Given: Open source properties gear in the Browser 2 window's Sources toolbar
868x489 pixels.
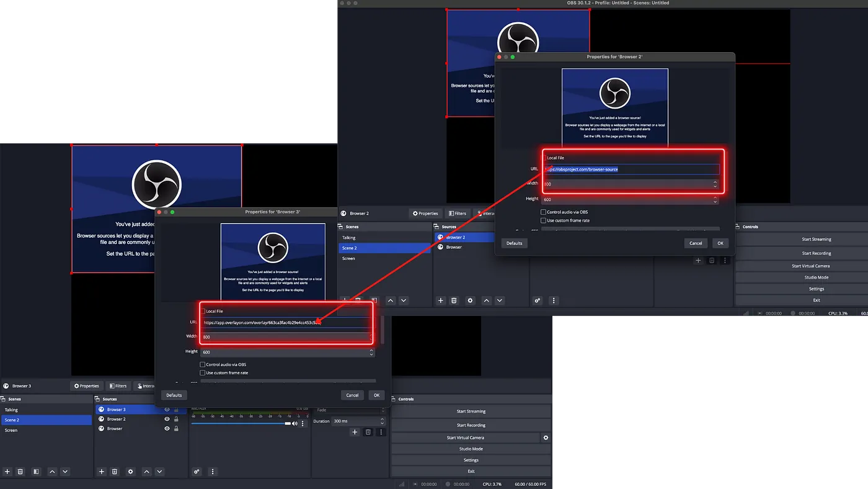Looking at the screenshot, I should (470, 300).
